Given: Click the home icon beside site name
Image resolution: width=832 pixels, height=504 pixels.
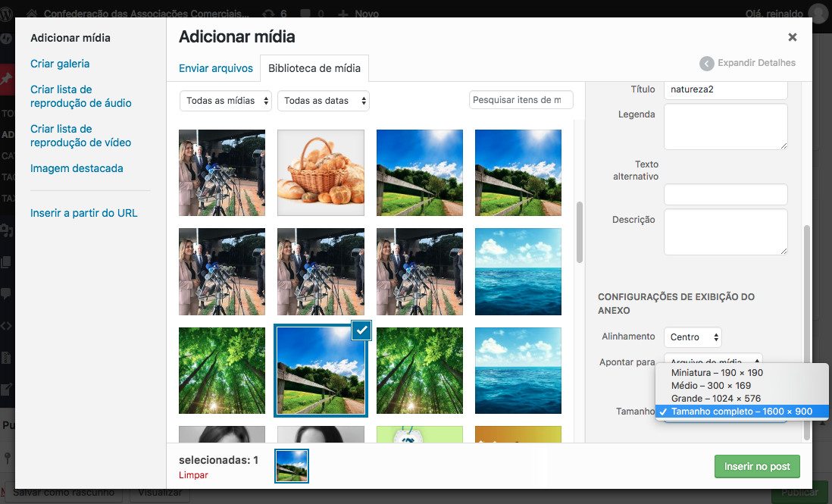Looking at the screenshot, I should 32,14.
